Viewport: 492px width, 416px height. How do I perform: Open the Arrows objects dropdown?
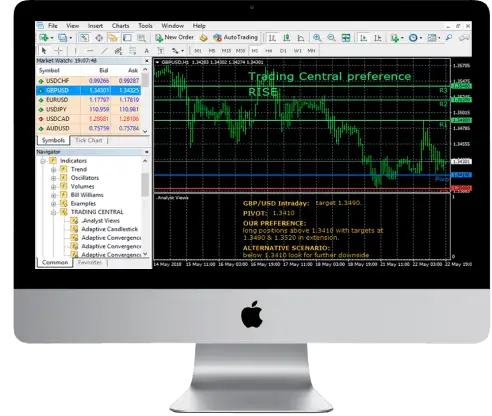[x=178, y=51]
